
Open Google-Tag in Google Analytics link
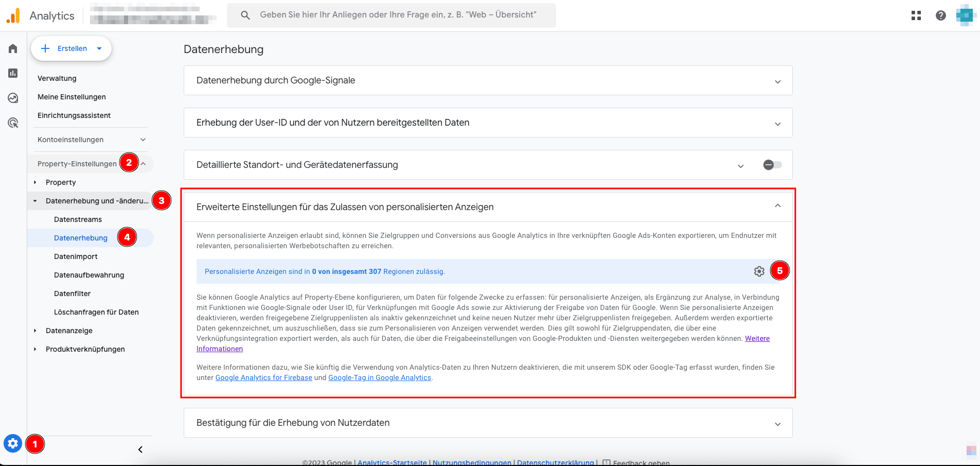(379, 377)
